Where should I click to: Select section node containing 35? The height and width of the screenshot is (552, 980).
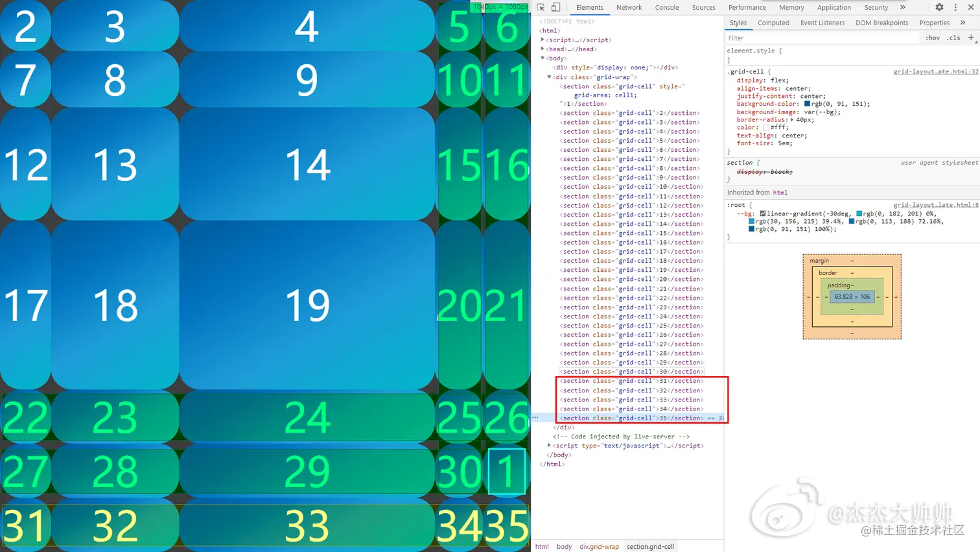pos(631,418)
